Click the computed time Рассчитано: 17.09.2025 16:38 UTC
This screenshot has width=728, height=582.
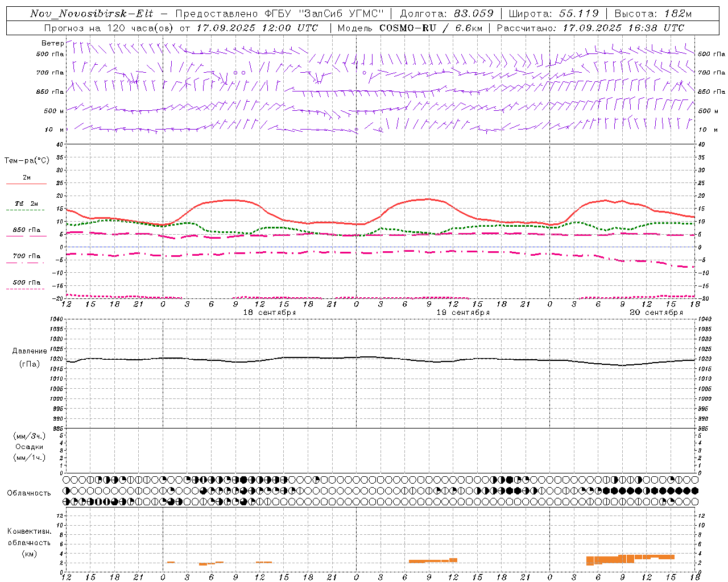590,28
